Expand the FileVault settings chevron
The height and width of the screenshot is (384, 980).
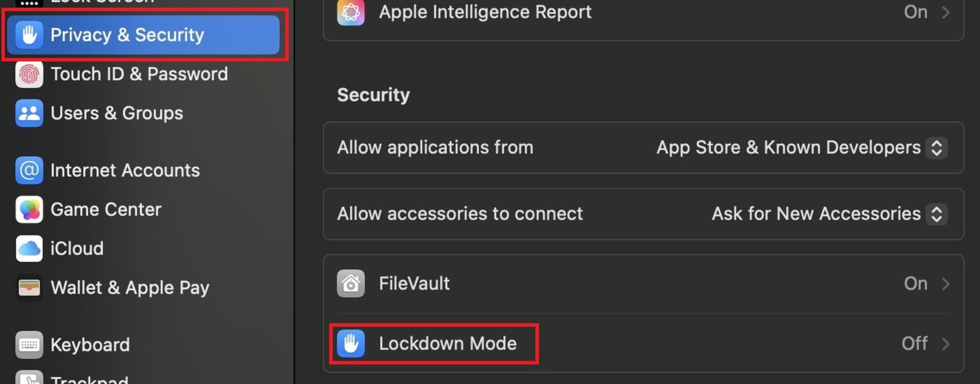(945, 284)
